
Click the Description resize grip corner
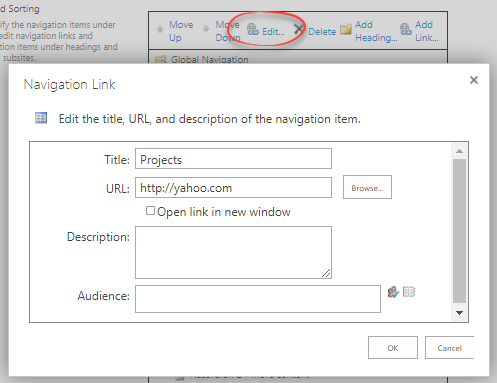click(326, 273)
